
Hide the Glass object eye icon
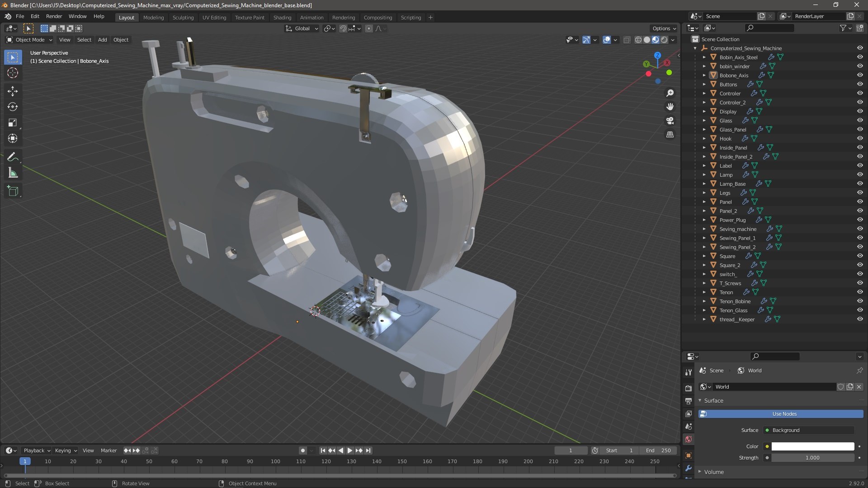click(x=859, y=120)
